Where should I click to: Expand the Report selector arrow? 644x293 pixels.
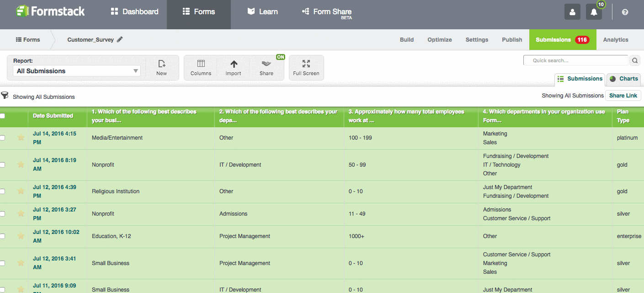tap(136, 71)
